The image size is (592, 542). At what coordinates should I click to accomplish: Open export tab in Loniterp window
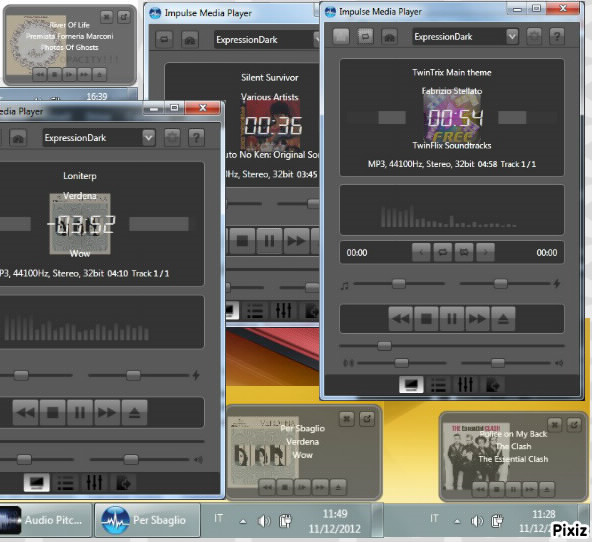123,483
